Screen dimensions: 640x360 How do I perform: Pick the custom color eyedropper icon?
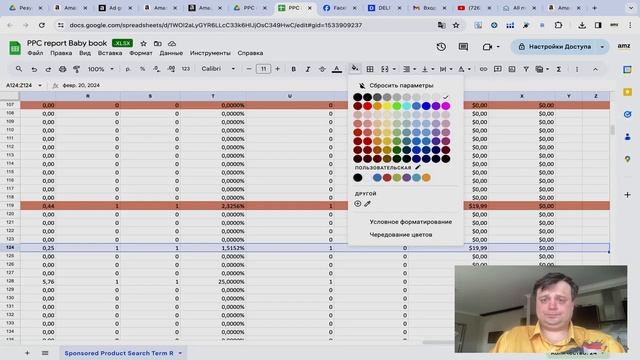tap(367, 203)
